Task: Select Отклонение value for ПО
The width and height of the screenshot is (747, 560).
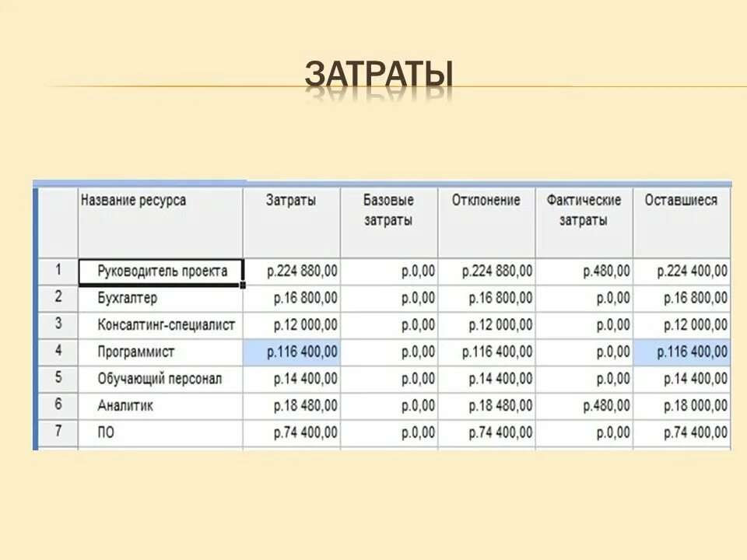Action: (x=486, y=433)
